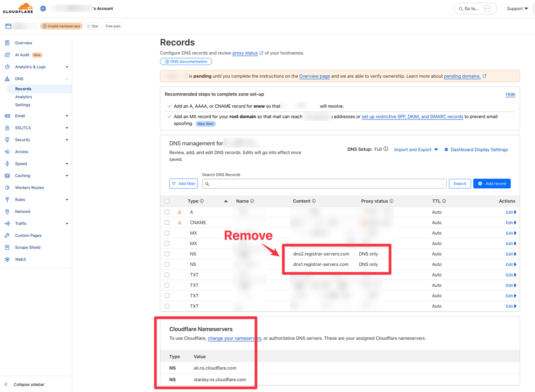Click the info icon next to TTL header
Viewport: 535px width, 392px height.
click(x=444, y=201)
